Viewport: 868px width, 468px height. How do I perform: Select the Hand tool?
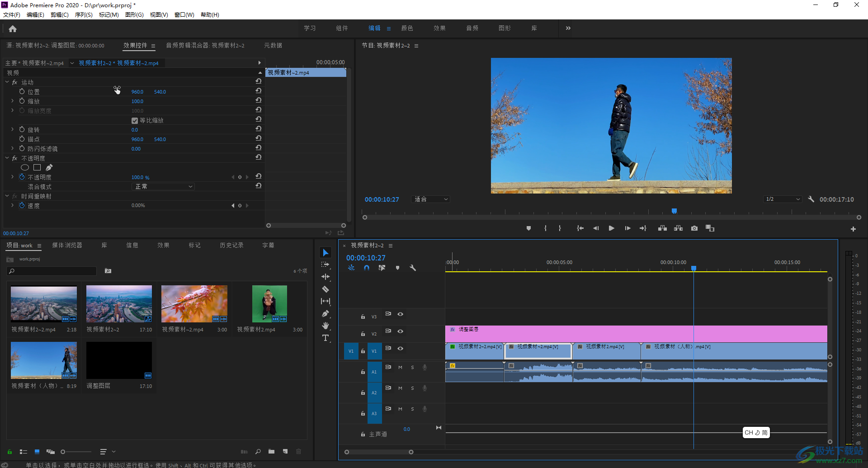(325, 326)
